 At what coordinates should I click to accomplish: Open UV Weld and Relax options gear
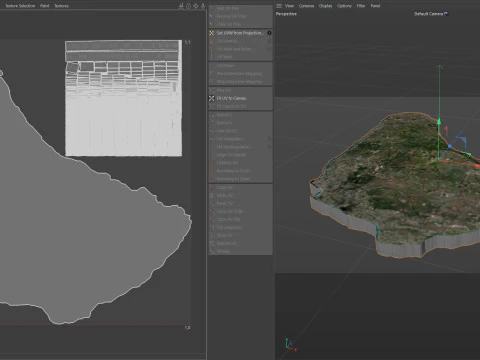click(x=269, y=49)
